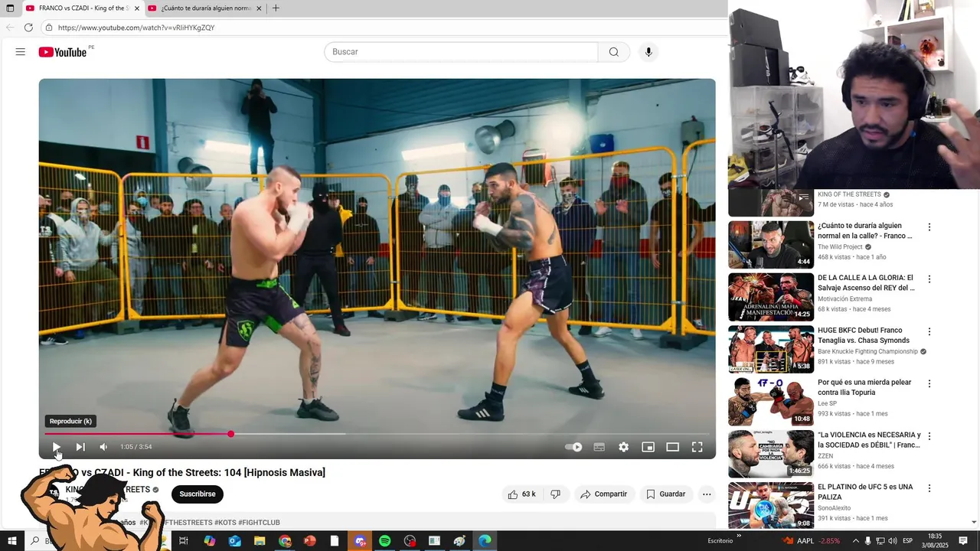This screenshot has width=980, height=551.
Task: Close the FRANCO vs CZADI tab
Action: 137,8
